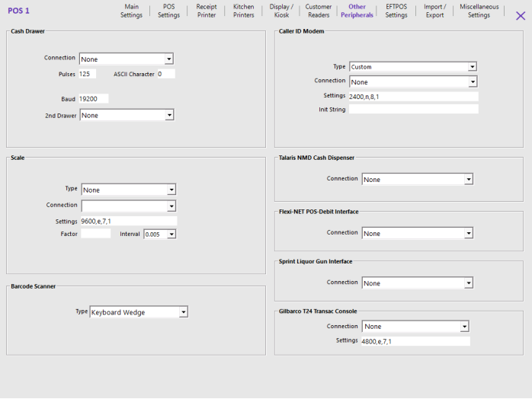532x399 pixels.
Task: Switch to Import / Export tab
Action: pyautogui.click(x=434, y=11)
